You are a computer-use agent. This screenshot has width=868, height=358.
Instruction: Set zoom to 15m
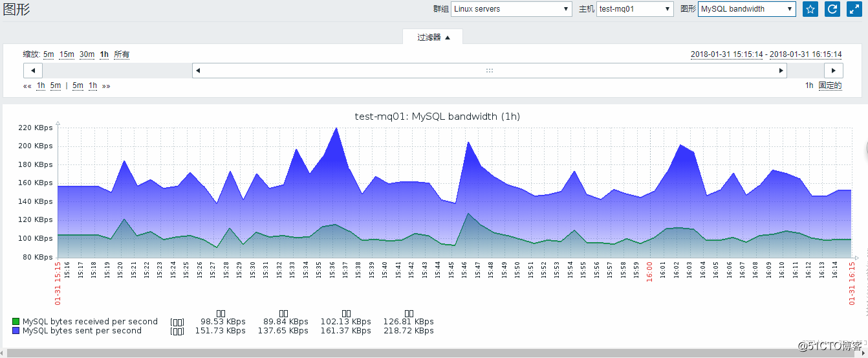pos(67,54)
